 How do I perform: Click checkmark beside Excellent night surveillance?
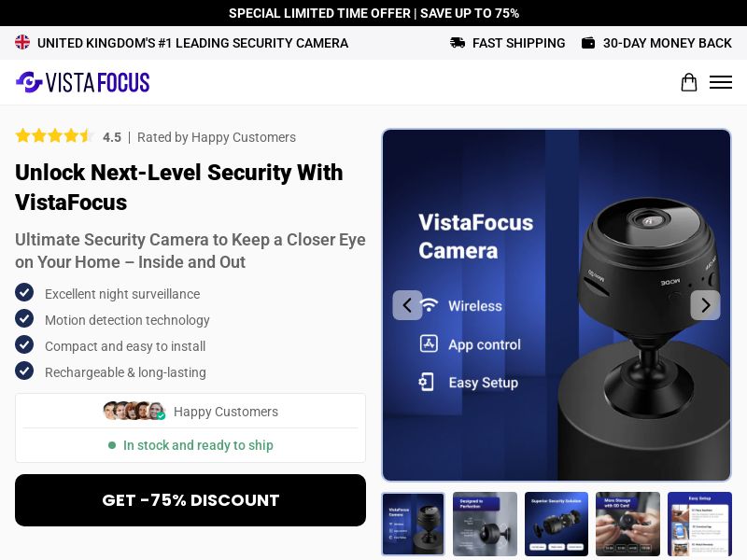pyautogui.click(x=24, y=292)
